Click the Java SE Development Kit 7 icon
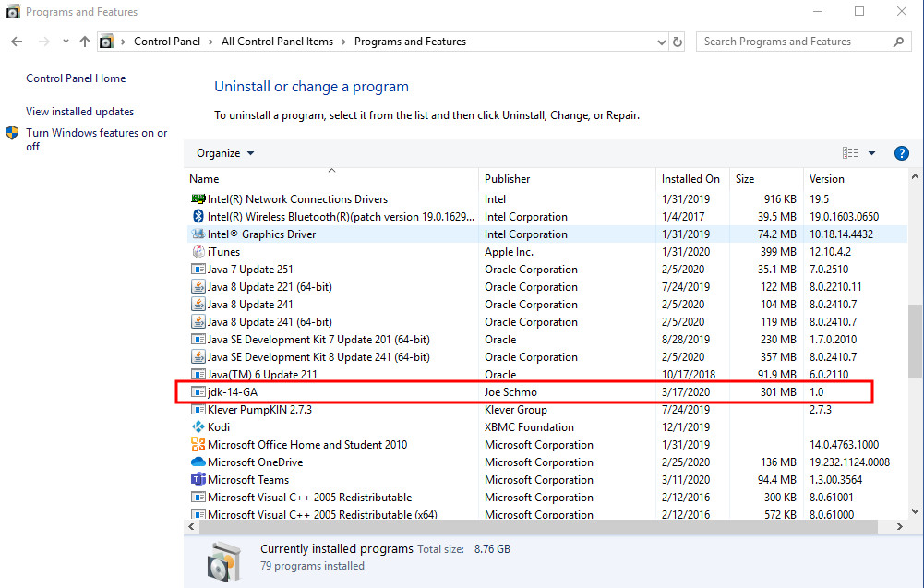Image resolution: width=924 pixels, height=588 pixels. pos(198,340)
